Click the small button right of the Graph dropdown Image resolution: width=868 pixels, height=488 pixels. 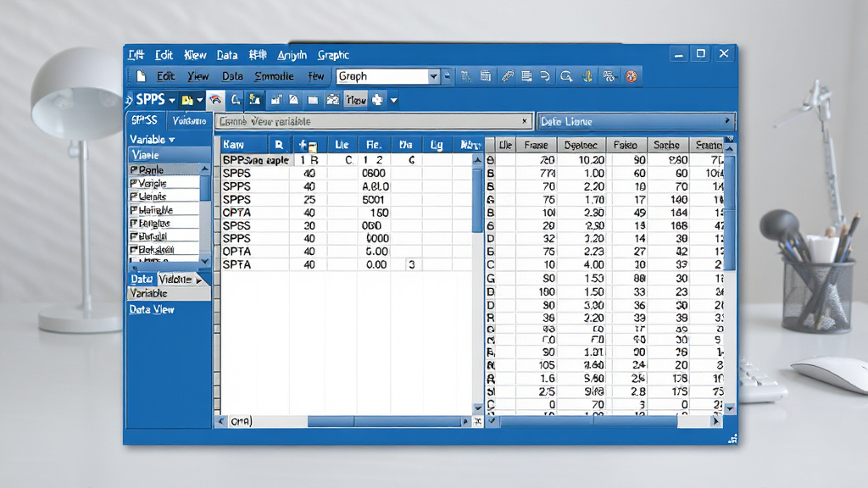point(448,76)
